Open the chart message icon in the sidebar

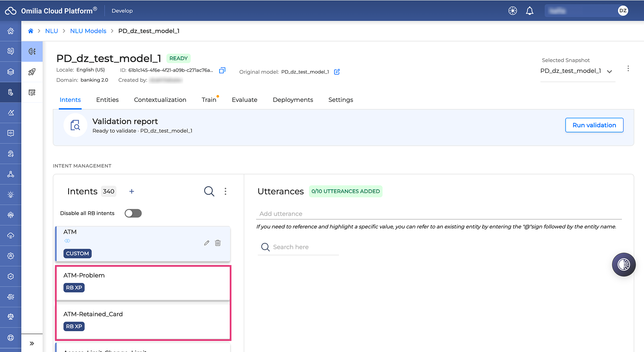11,133
